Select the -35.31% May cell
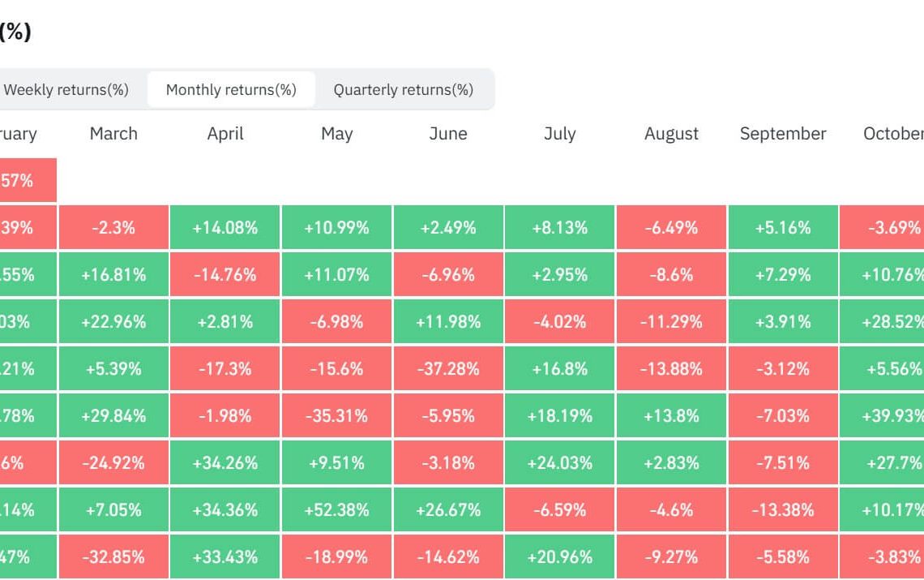924x580 pixels. (336, 416)
